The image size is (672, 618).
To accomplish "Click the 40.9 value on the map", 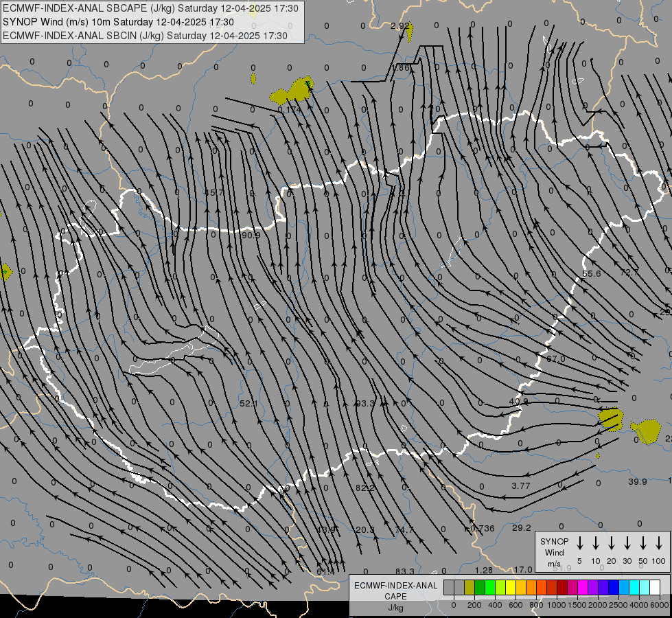I will pyautogui.click(x=518, y=402).
